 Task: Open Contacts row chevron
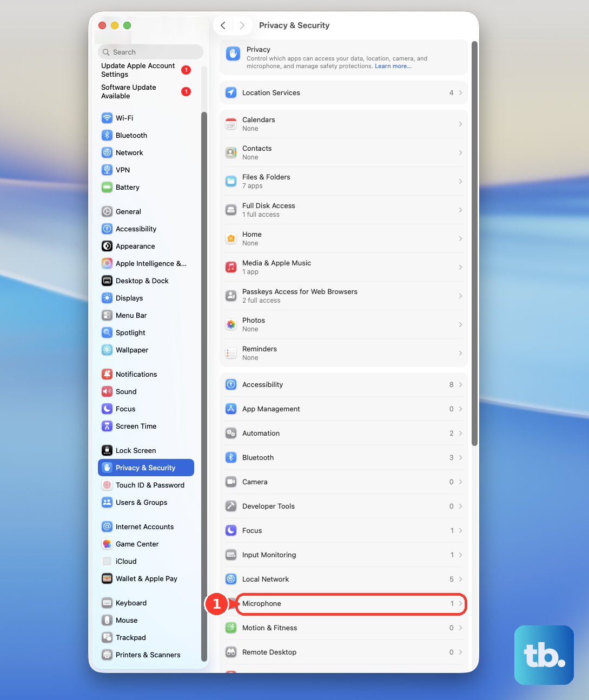tap(460, 152)
